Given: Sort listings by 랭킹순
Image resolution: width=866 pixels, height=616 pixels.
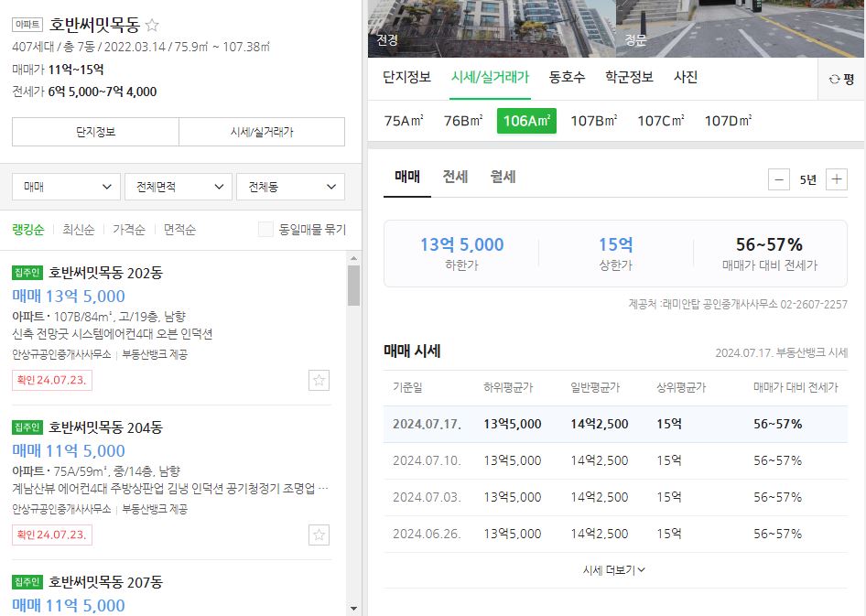Looking at the screenshot, I should coord(28,230).
